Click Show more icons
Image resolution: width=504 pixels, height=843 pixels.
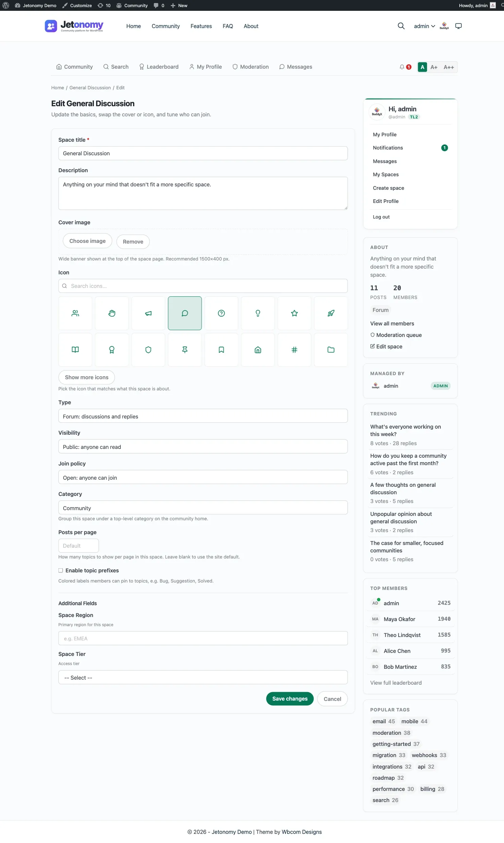[87, 377]
